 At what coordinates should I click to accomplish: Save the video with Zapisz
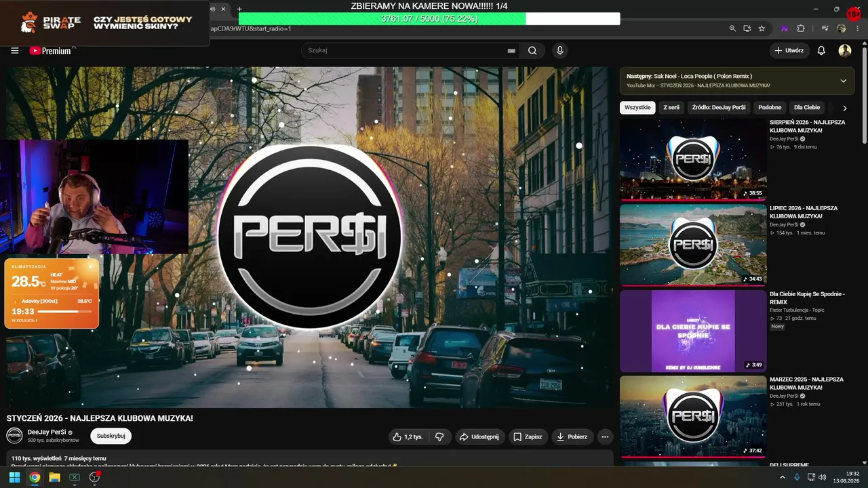click(x=528, y=436)
